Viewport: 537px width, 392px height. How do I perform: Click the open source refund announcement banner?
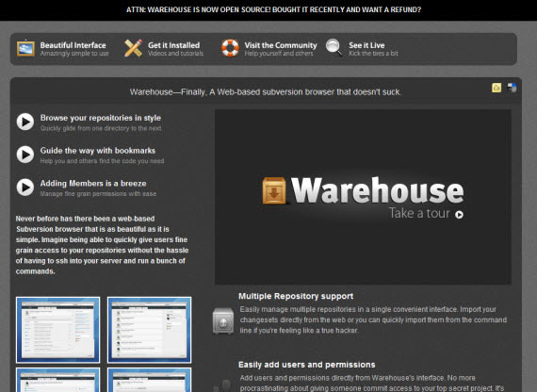273,9
